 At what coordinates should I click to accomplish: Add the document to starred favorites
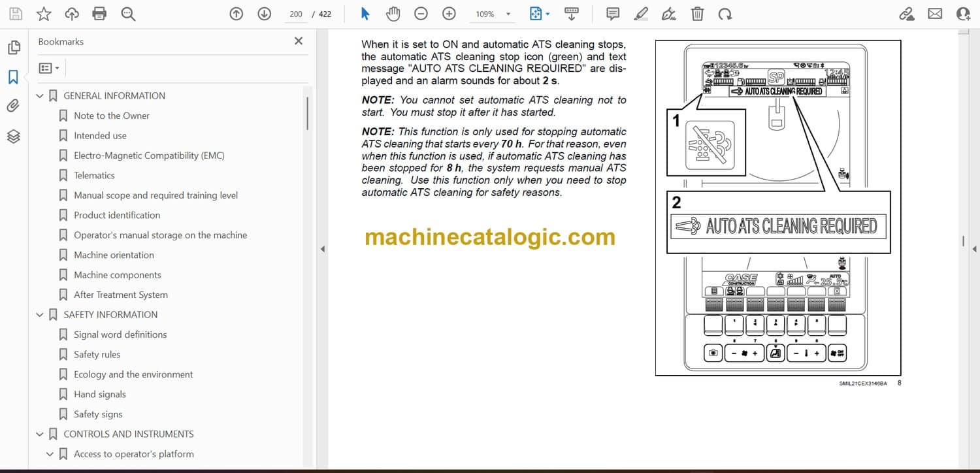tap(43, 14)
